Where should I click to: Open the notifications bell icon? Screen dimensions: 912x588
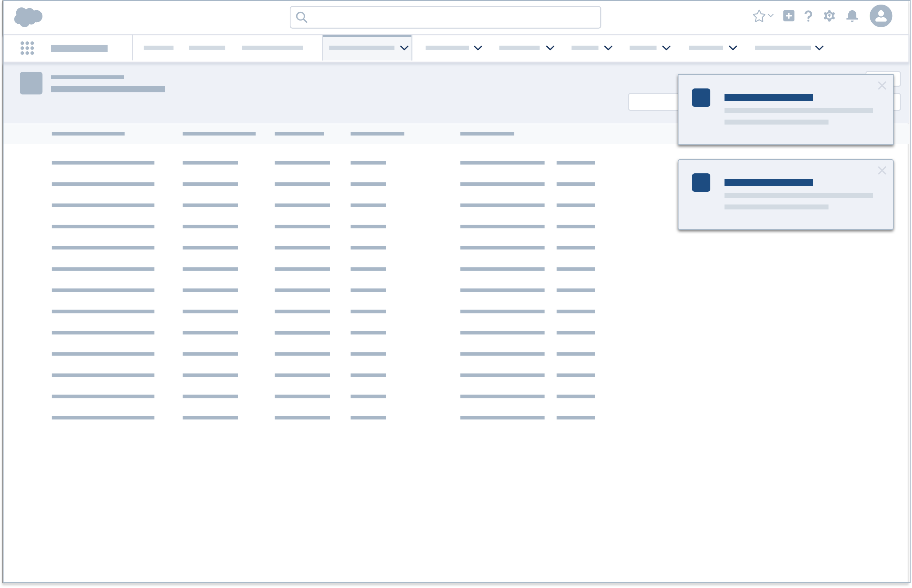852,16
